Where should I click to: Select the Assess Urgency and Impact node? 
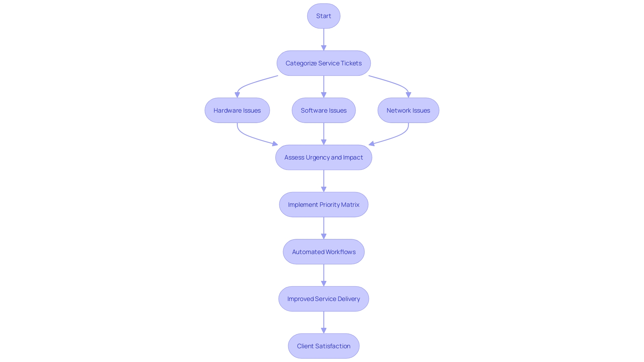tap(324, 157)
